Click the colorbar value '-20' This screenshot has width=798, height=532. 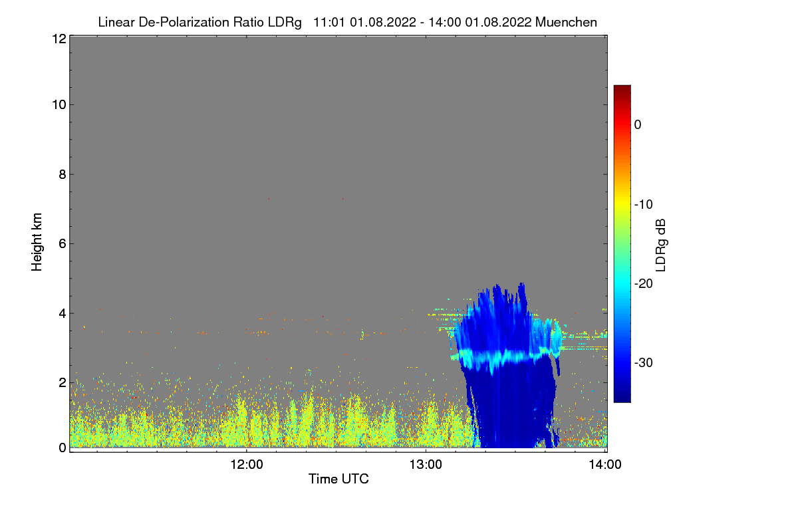pos(643,283)
